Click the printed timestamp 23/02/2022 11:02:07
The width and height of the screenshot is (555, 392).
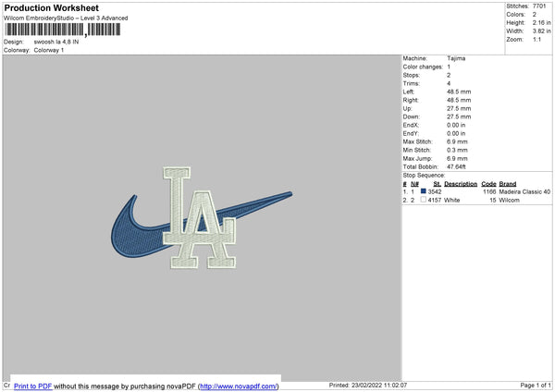tap(379, 385)
